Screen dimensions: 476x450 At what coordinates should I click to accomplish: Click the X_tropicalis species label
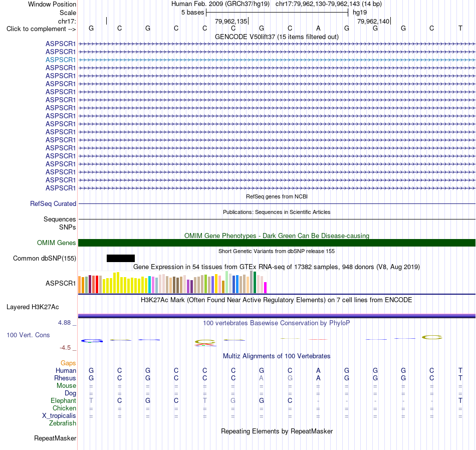point(59,416)
